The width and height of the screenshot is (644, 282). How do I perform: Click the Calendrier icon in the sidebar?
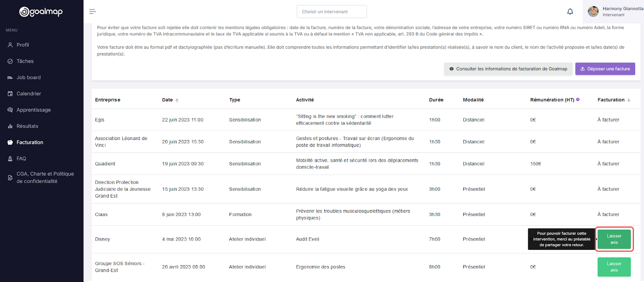click(10, 94)
